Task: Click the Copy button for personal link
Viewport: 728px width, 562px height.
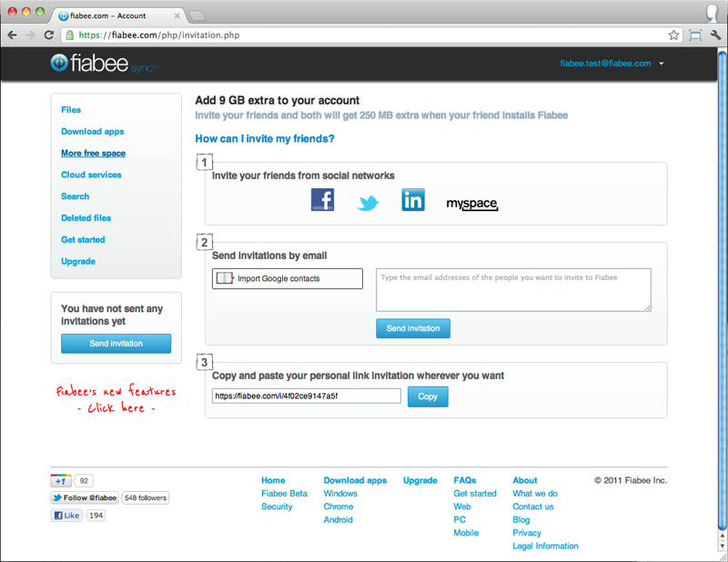Action: (x=428, y=396)
